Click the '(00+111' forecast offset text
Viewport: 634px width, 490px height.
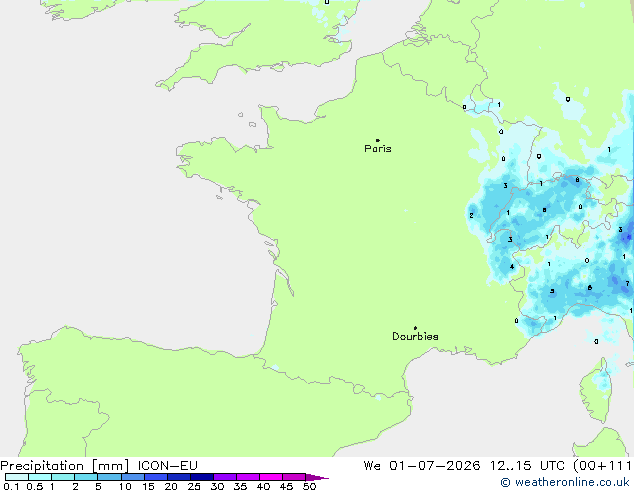(x=602, y=466)
